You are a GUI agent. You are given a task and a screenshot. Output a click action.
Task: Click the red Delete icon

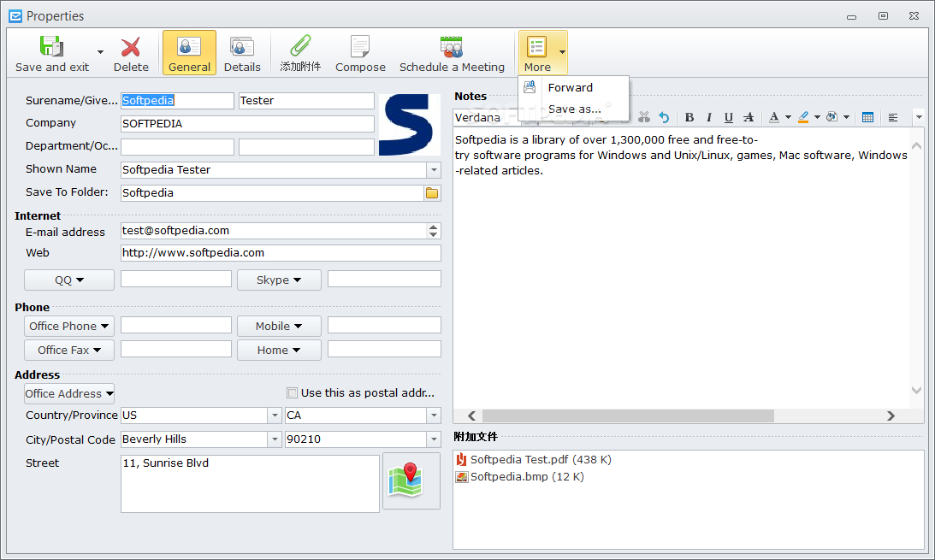131,46
